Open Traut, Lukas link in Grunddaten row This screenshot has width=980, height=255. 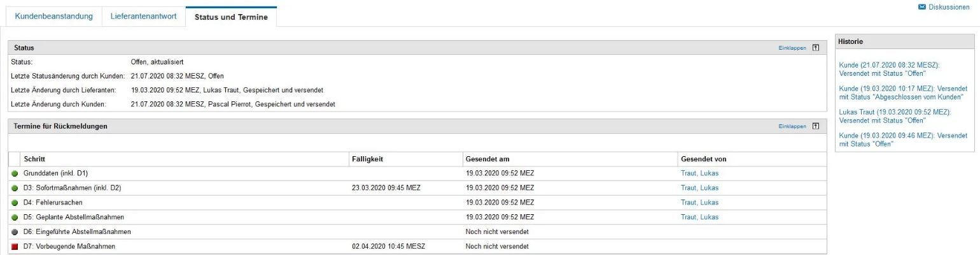[x=699, y=173]
